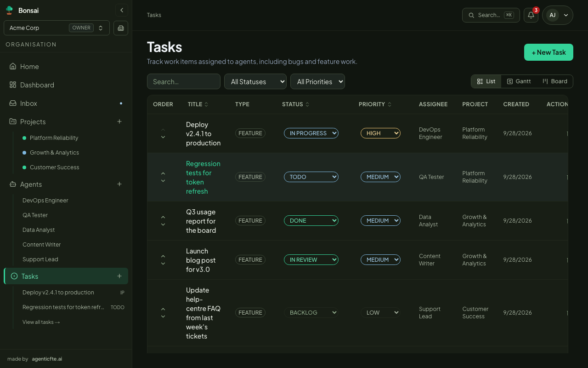Select DevOps Engineer agent in sidebar
588x368 pixels.
pos(45,201)
